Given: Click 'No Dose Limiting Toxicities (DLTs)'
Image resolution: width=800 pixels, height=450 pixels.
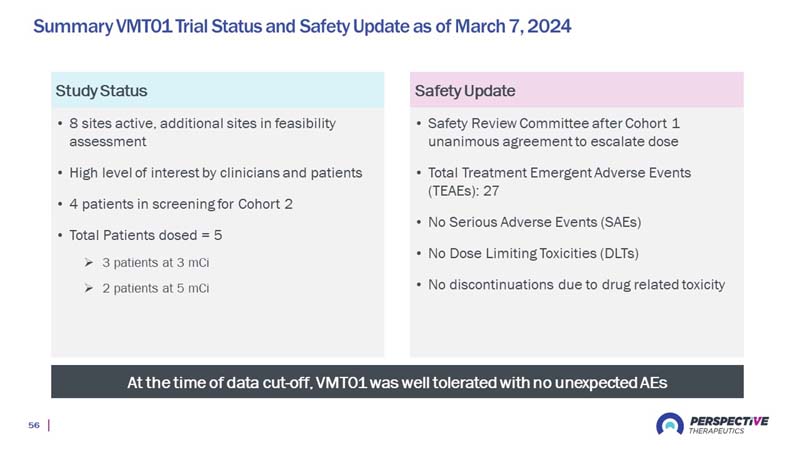Looking at the screenshot, I should click(x=533, y=254).
